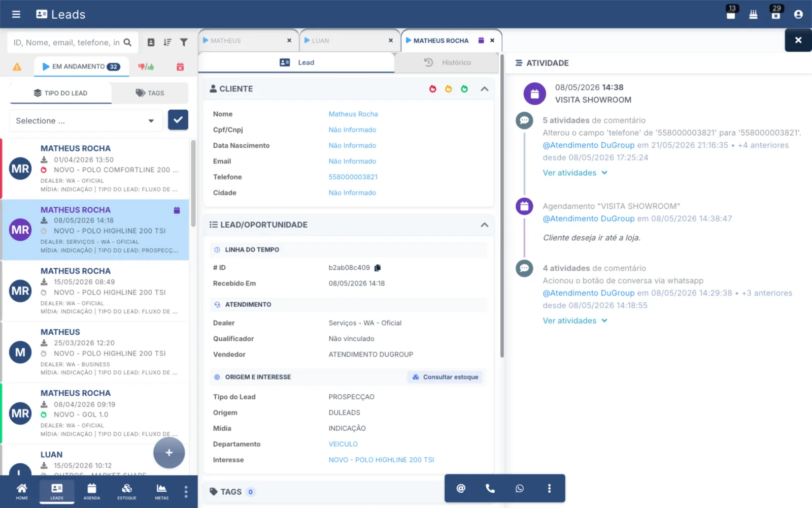
Task: Open Matheus Rocha lead from 01/04/2026 13:50
Action: 95,169
